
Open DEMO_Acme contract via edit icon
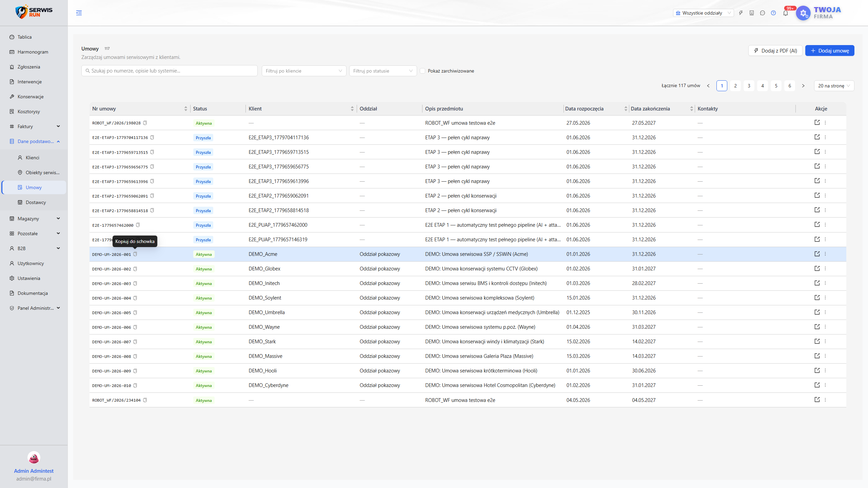tap(817, 254)
